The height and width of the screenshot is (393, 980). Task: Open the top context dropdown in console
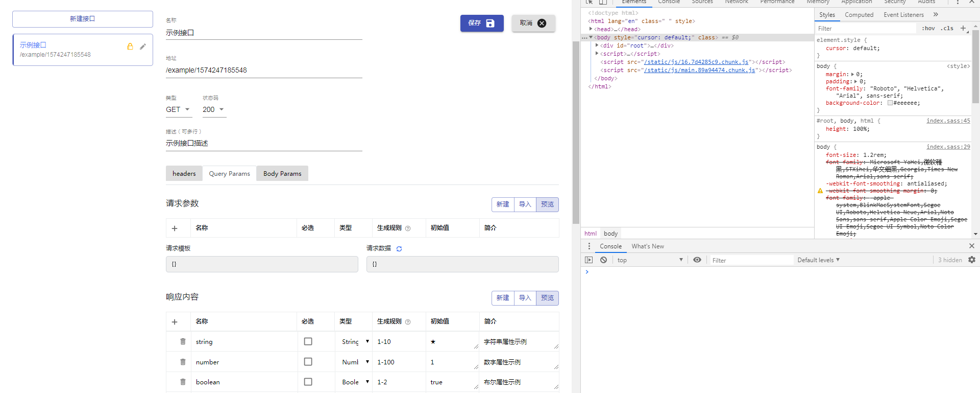pos(650,260)
